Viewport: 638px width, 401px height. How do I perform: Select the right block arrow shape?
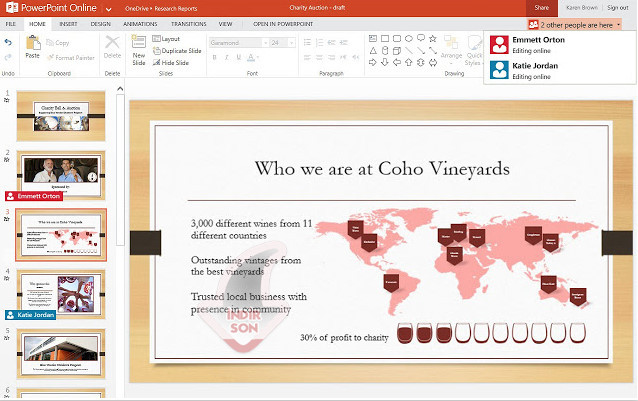(373, 62)
